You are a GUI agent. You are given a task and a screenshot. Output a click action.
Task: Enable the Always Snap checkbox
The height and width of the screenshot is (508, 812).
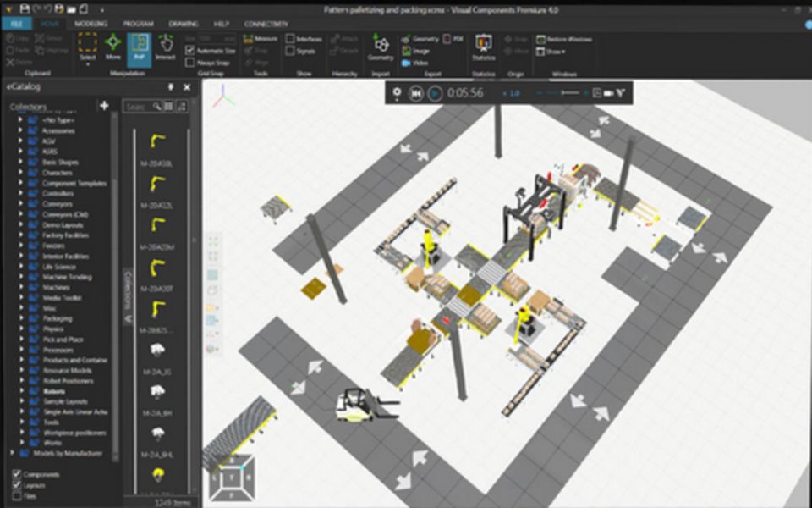point(190,62)
